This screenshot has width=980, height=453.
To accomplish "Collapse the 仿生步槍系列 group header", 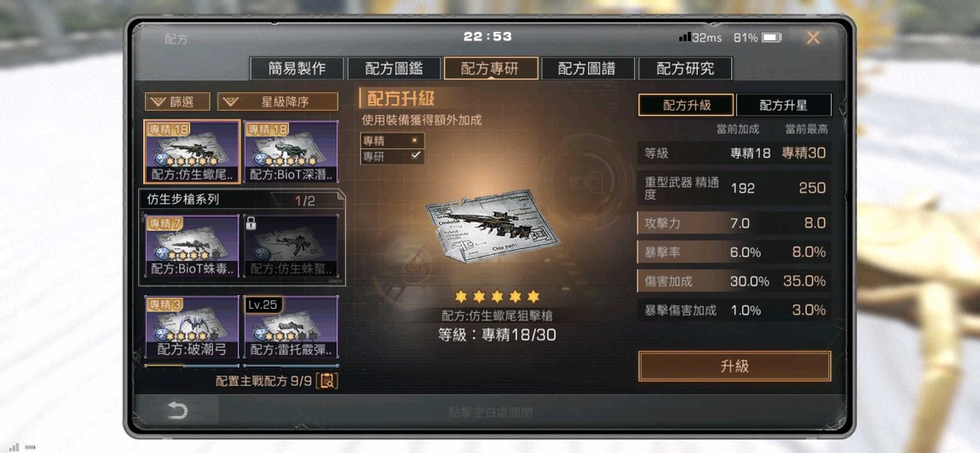I will 241,200.
